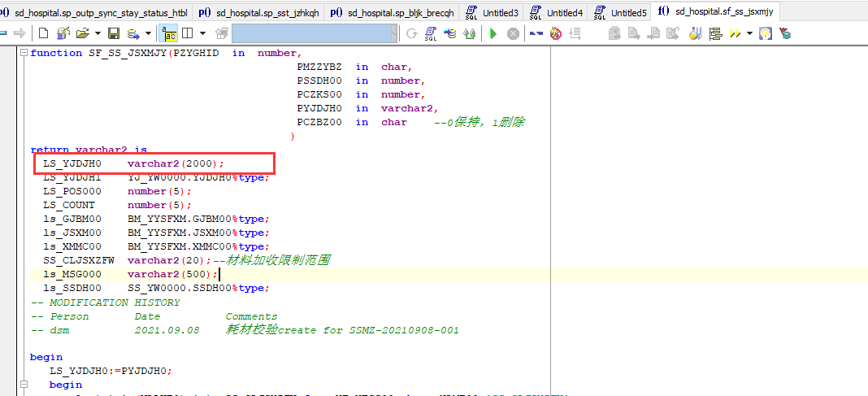Click the PCZBZ00 parameter

(x=319, y=123)
